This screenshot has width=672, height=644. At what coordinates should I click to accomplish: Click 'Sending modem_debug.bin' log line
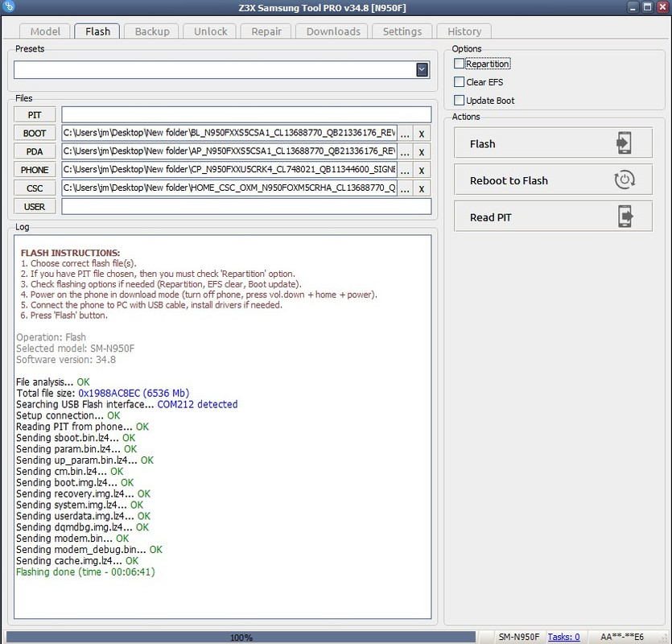point(89,550)
